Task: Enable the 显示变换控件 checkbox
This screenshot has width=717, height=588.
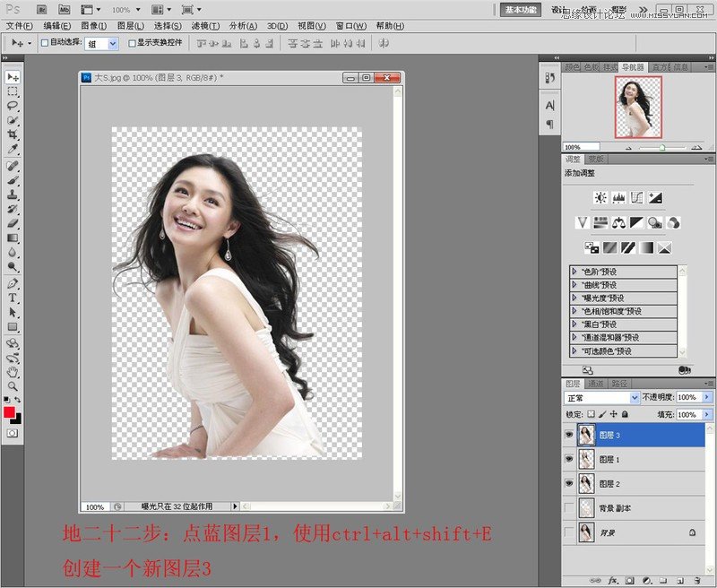Action: tap(132, 44)
